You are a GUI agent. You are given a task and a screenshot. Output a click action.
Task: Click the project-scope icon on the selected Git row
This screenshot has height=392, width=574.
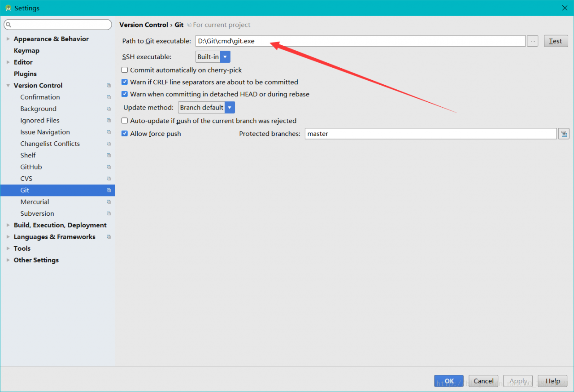109,190
